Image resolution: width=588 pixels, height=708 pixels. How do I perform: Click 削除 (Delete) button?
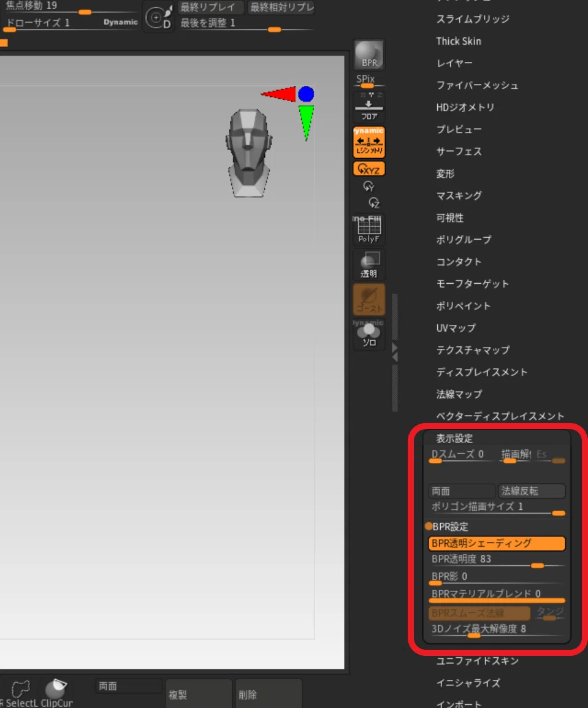(269, 695)
